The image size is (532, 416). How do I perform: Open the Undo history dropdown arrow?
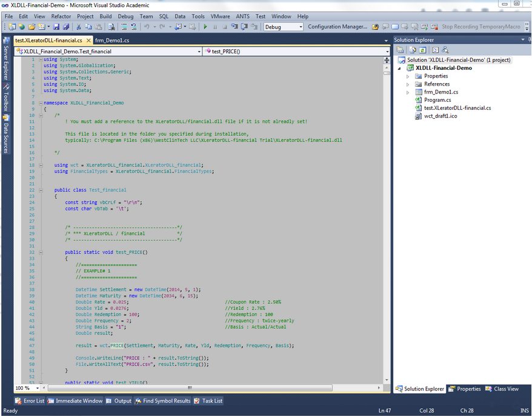[x=155, y=27]
